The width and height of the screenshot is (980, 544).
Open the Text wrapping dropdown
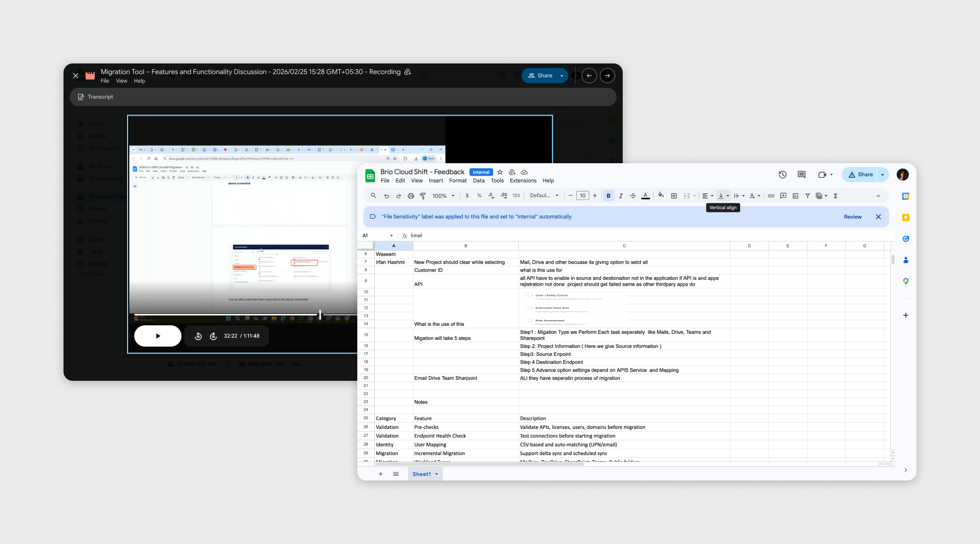739,196
